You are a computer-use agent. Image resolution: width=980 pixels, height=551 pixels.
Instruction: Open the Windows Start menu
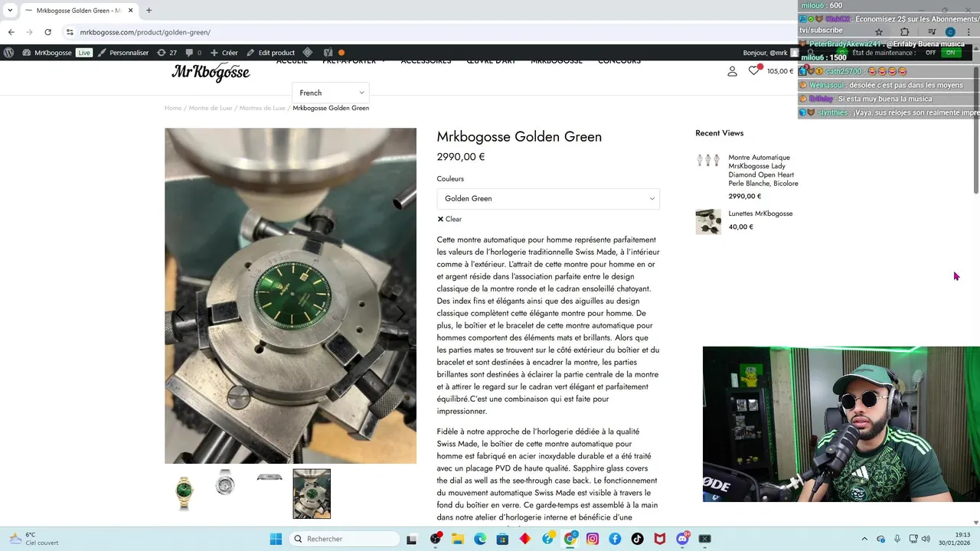coord(276,539)
